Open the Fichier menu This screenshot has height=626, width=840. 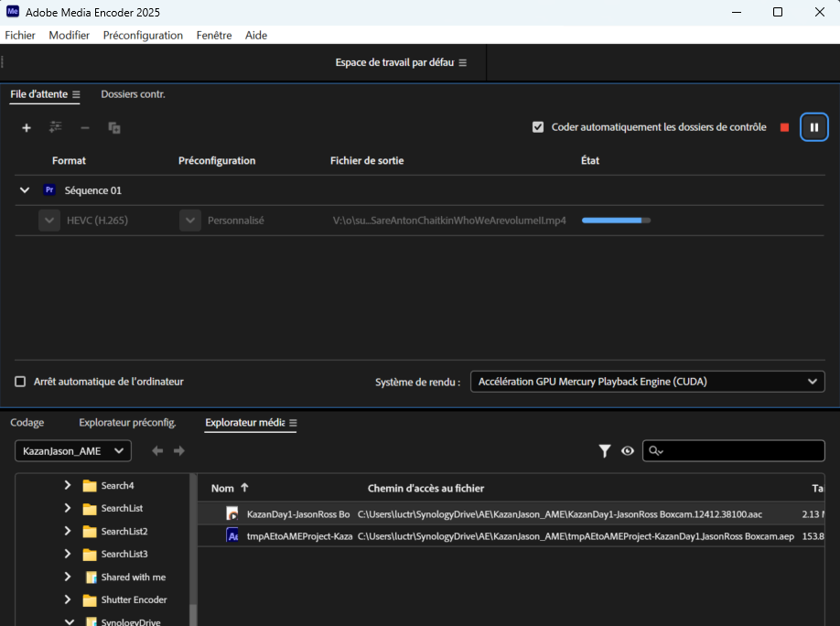click(20, 36)
